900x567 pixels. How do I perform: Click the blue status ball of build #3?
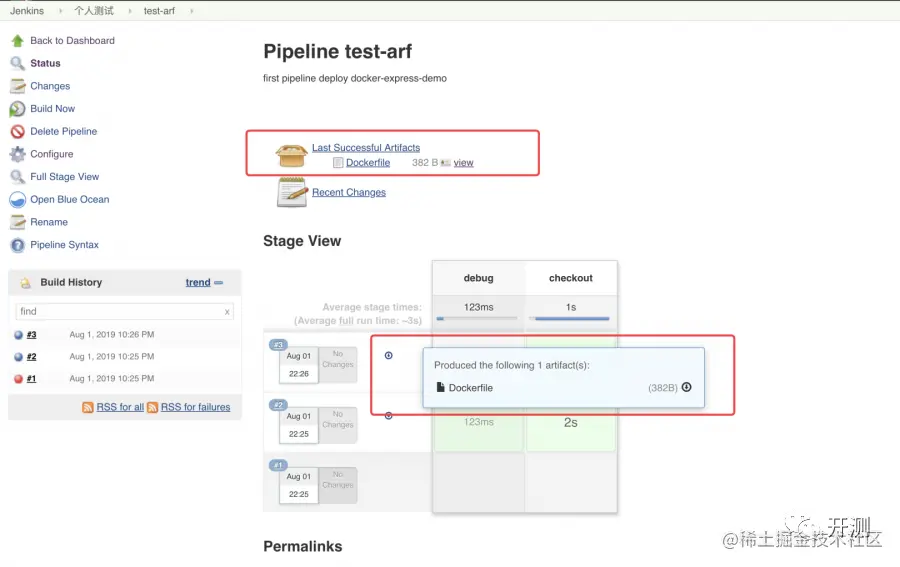click(18, 335)
